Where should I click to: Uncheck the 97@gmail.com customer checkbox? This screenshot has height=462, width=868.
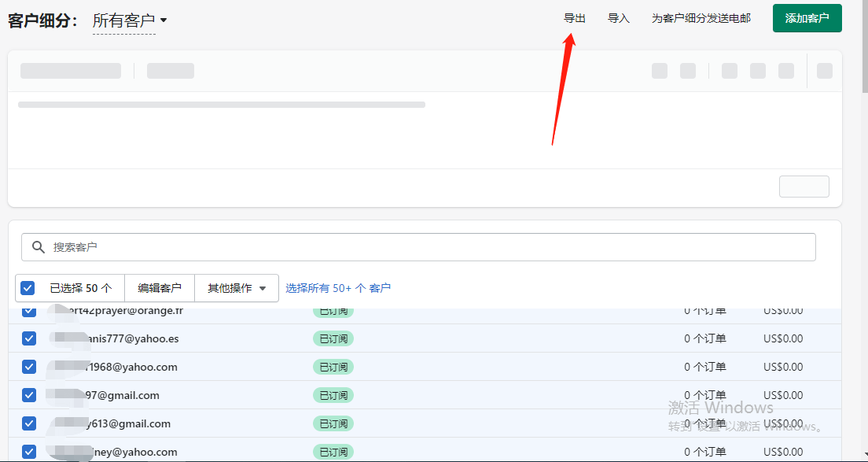29,395
